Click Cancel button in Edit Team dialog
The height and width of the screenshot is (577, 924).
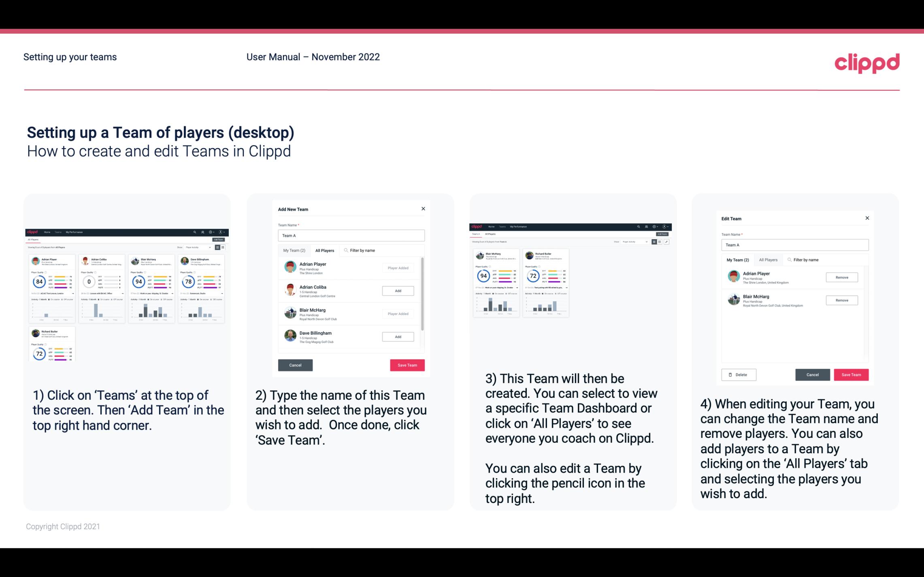pos(813,375)
